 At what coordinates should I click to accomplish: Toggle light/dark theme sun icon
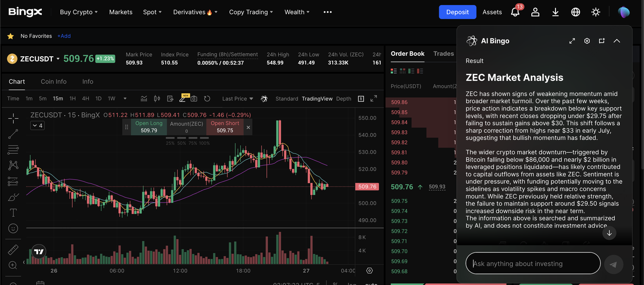click(596, 12)
